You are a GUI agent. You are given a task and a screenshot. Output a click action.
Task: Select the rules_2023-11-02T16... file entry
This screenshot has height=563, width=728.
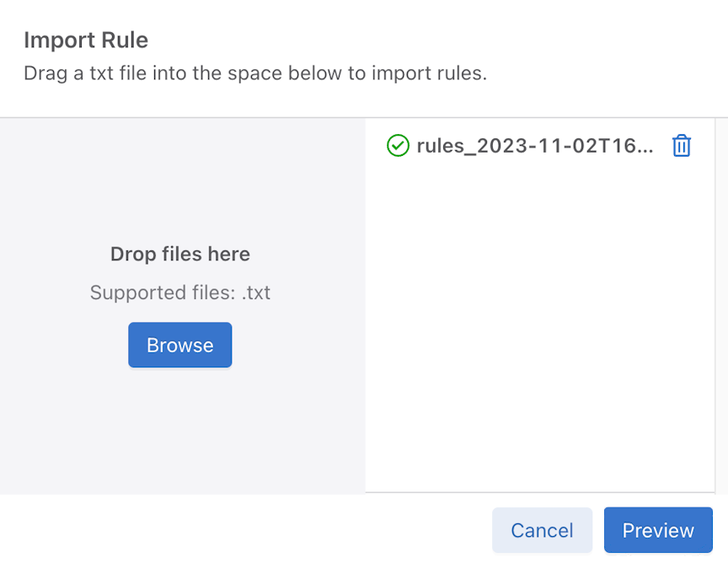click(535, 146)
